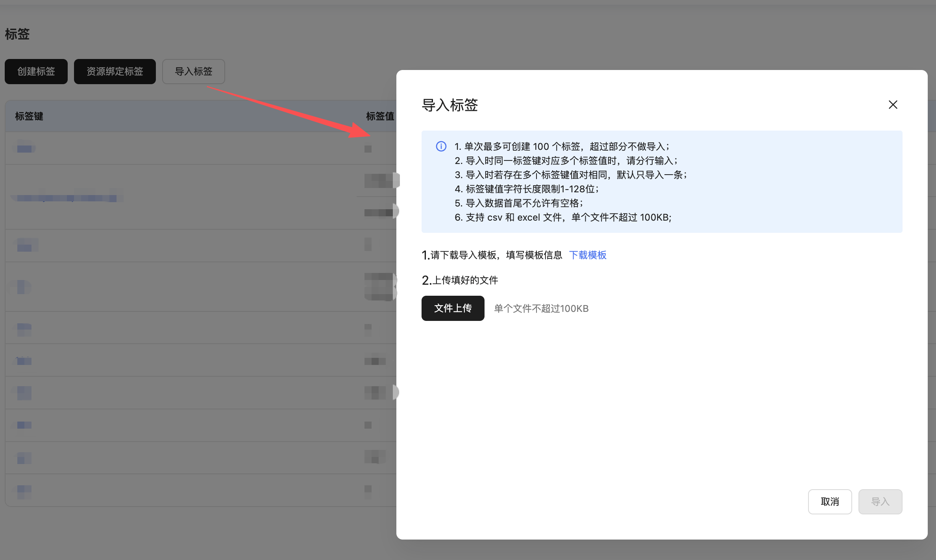Click the 下载模板 link
936x560 pixels.
[x=587, y=255]
